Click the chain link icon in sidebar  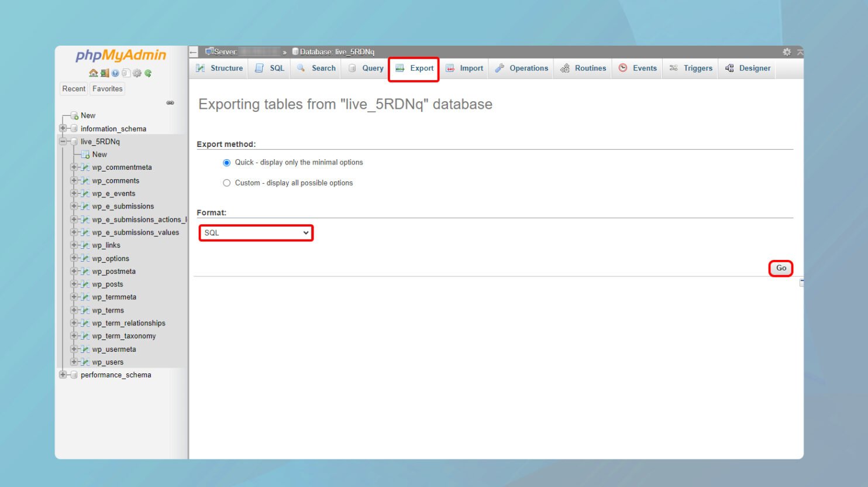(x=170, y=102)
